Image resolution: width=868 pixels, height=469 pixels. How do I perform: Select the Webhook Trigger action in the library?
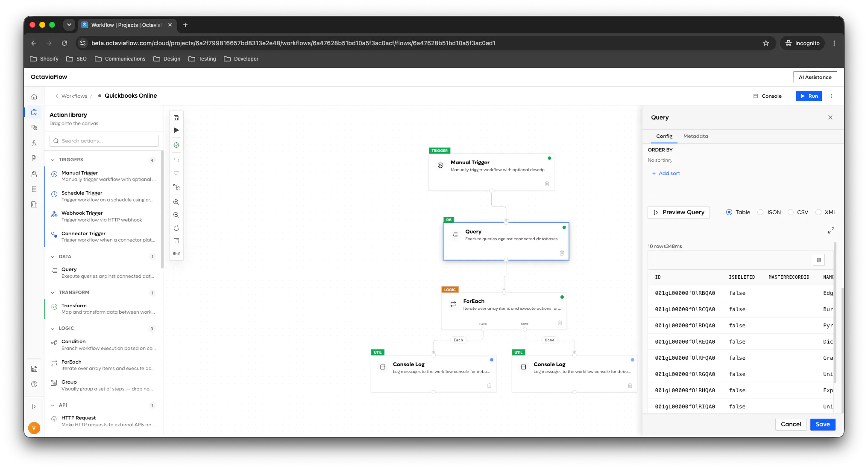click(103, 216)
